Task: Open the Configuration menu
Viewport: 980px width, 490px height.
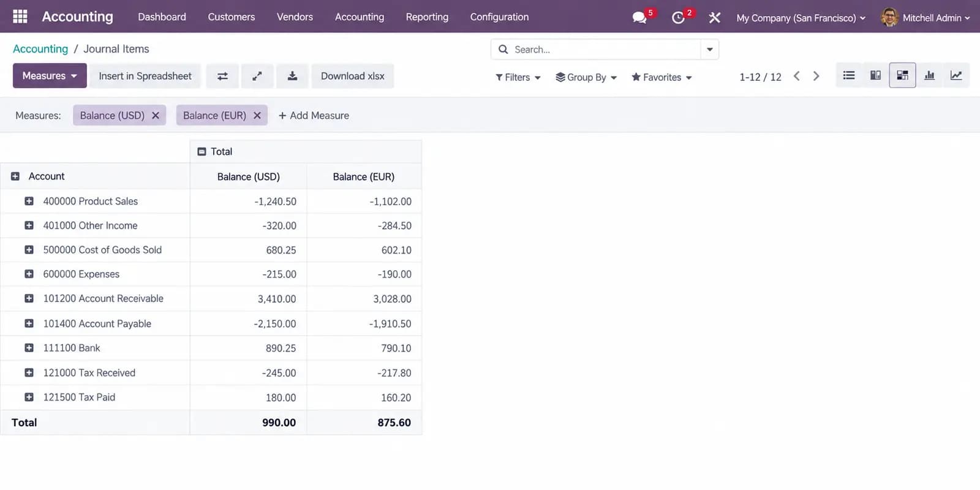Action: point(499,17)
